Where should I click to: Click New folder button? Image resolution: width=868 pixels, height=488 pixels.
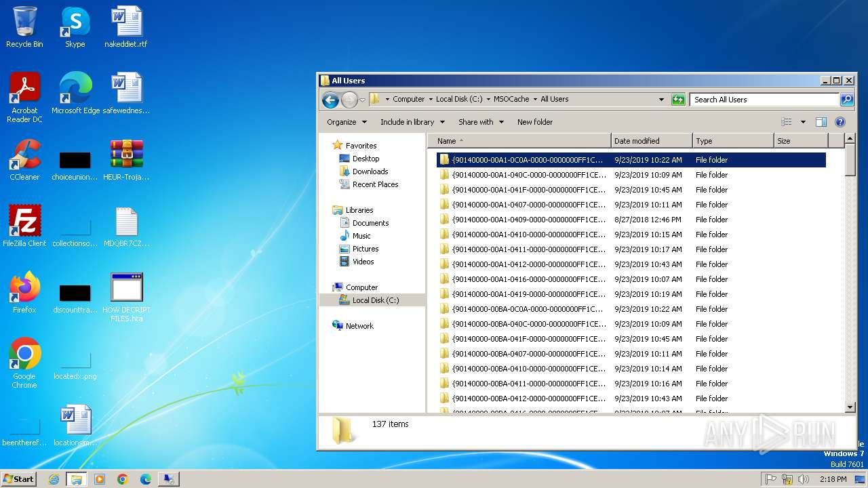tap(535, 122)
